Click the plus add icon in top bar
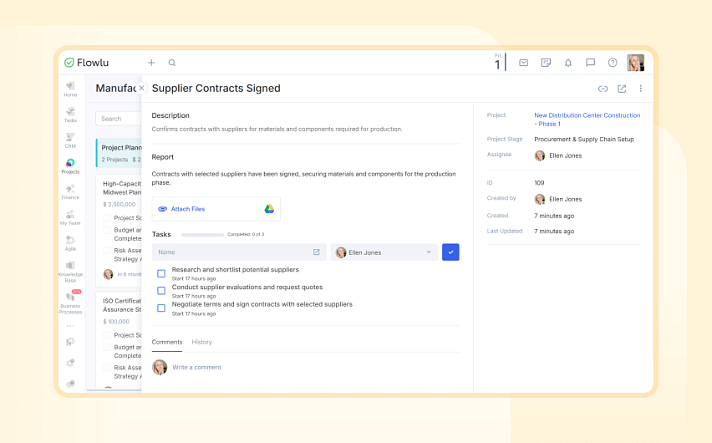712x443 pixels. click(x=151, y=63)
